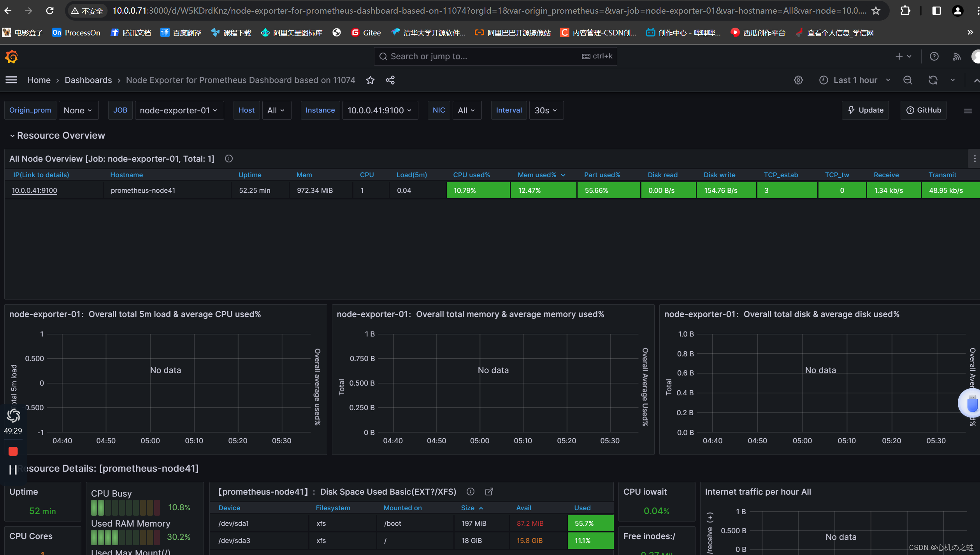Viewport: 980px width, 555px height.
Task: Open the 10.0.0.41:9100 details link
Action: [34, 190]
